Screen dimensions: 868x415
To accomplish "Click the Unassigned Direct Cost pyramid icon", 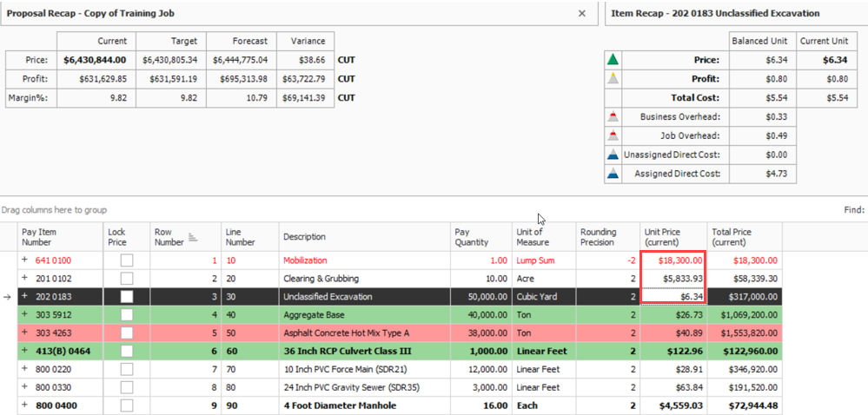I will 613,155.
